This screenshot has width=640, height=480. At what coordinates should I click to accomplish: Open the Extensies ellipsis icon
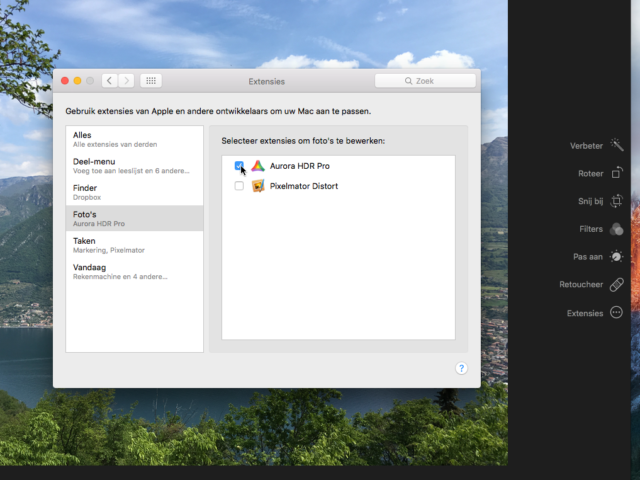617,313
